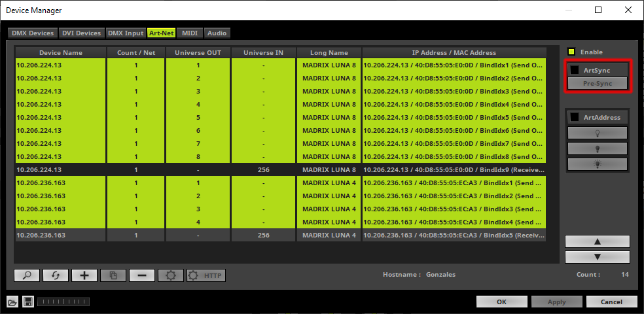This screenshot has width=644, height=314.
Task: Select LUNA 8 row with BindIdx7
Action: (x=281, y=144)
